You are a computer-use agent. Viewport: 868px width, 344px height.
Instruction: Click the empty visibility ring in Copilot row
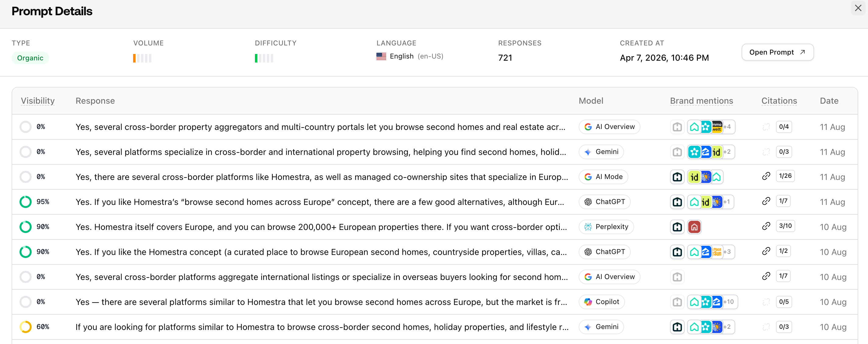(x=26, y=302)
